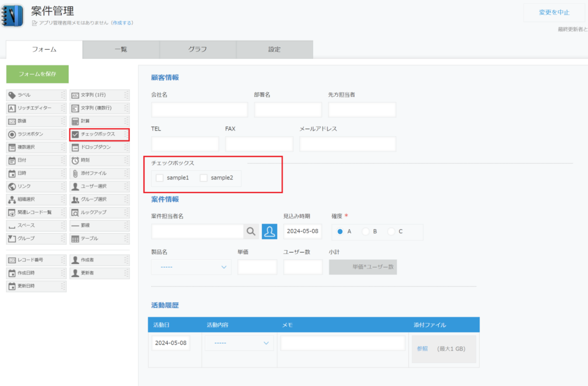
Task: Click the magnifier lookup icon by 案件担当者名
Action: tap(251, 231)
